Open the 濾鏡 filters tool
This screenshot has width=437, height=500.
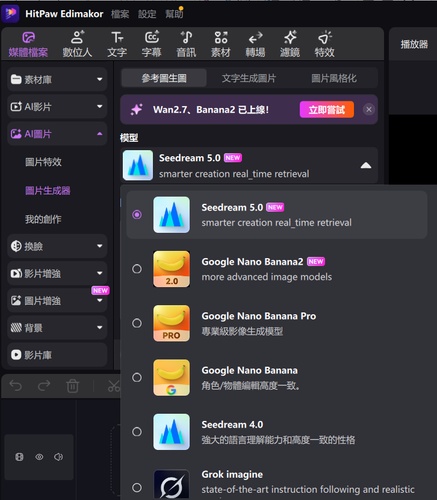coord(290,44)
